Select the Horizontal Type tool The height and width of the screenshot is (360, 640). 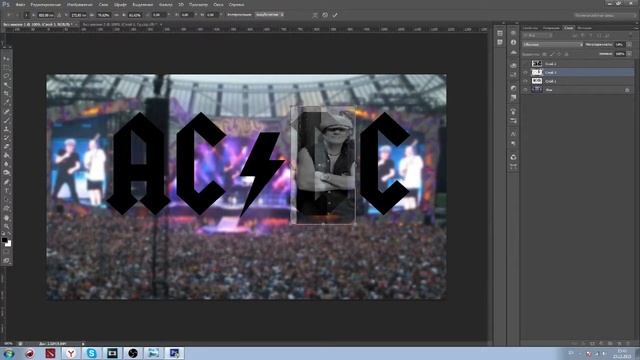pyautogui.click(x=6, y=191)
